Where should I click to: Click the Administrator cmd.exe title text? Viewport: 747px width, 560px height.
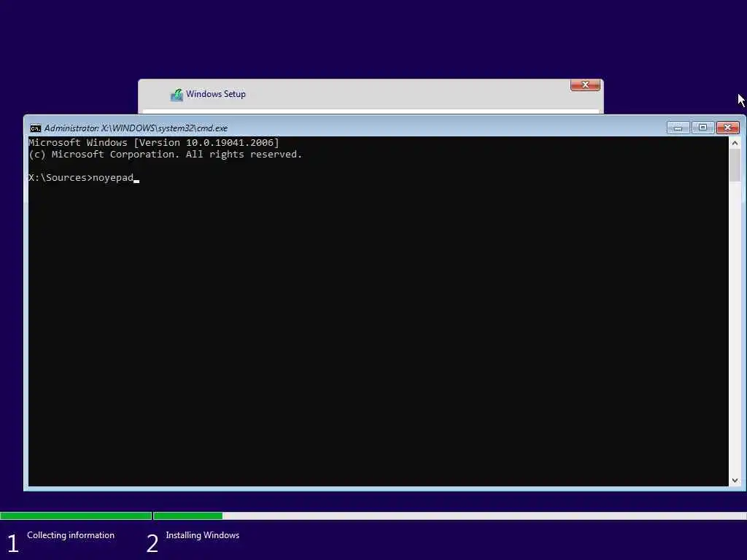click(x=136, y=128)
